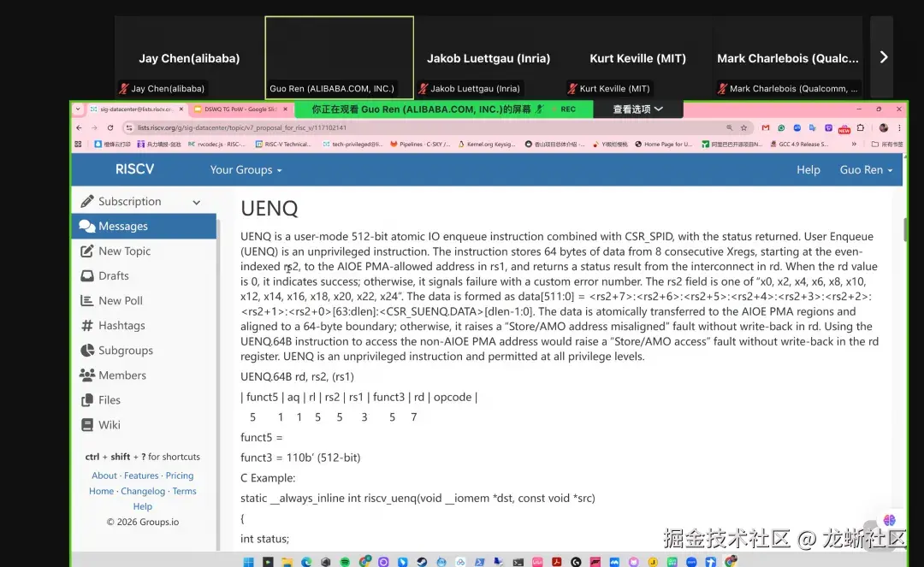Viewport: 924px width, 567px height.
Task: Select Guo Ren participant video tile
Action: 340,57
